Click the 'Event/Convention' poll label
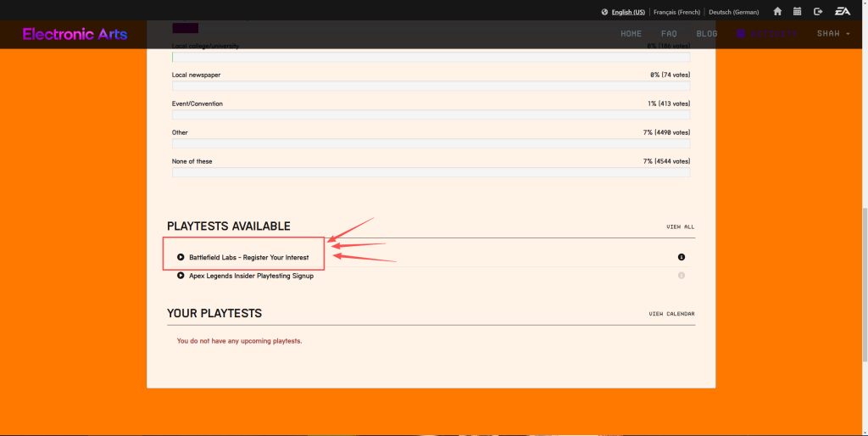Screen dimensions: 868x436 [x=197, y=103]
